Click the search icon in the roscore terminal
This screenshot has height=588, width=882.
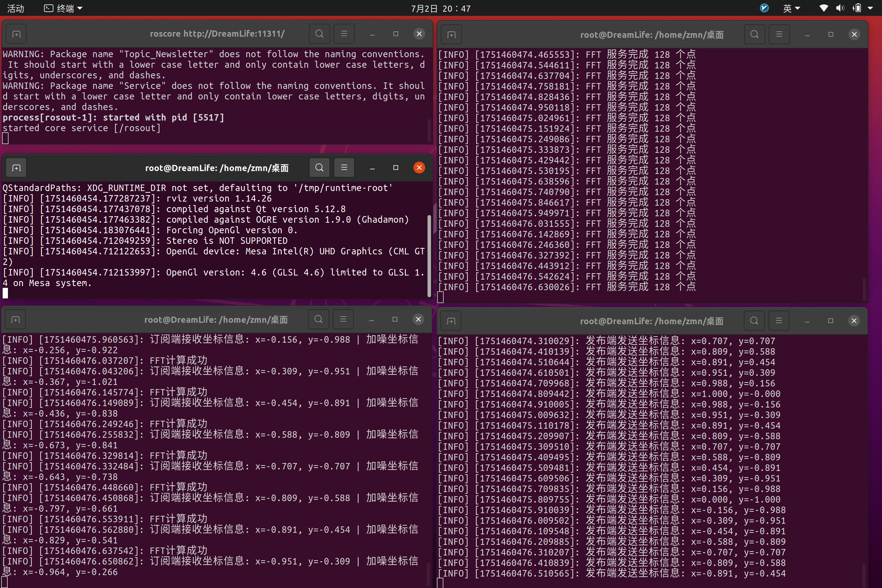click(x=319, y=34)
